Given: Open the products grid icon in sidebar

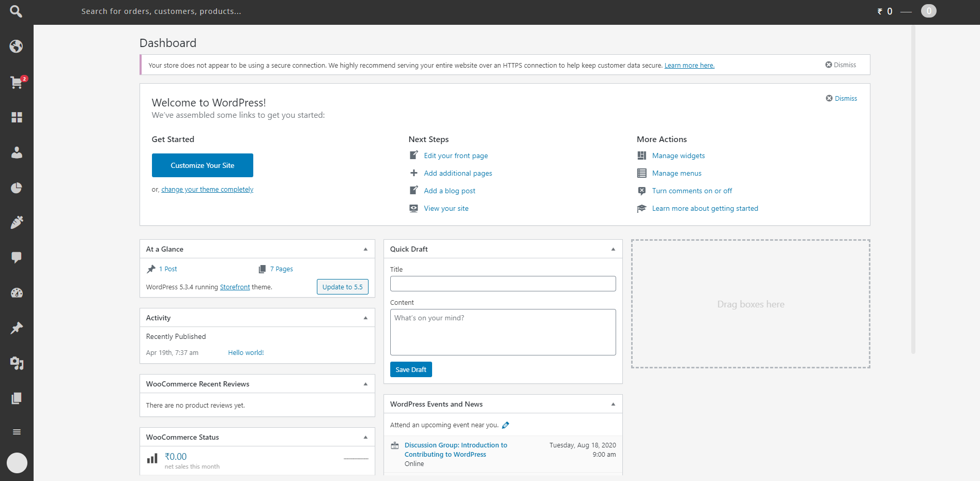Looking at the screenshot, I should pyautogui.click(x=17, y=117).
